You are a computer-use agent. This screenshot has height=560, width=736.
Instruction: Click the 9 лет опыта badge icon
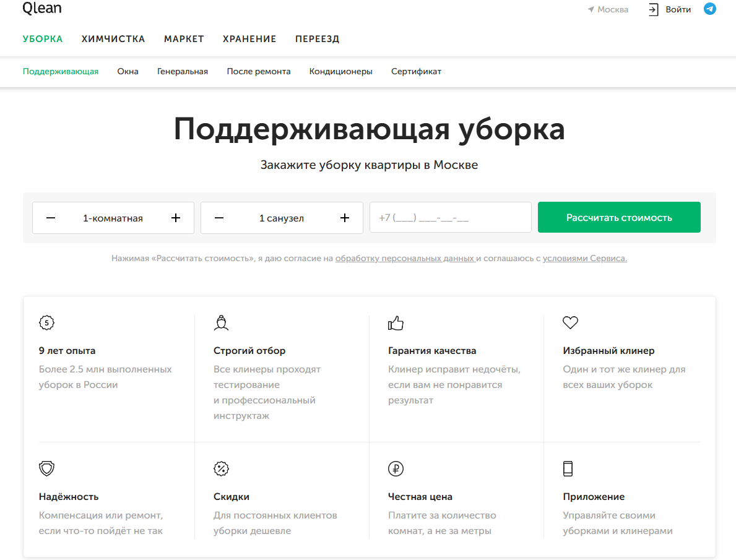click(x=46, y=322)
